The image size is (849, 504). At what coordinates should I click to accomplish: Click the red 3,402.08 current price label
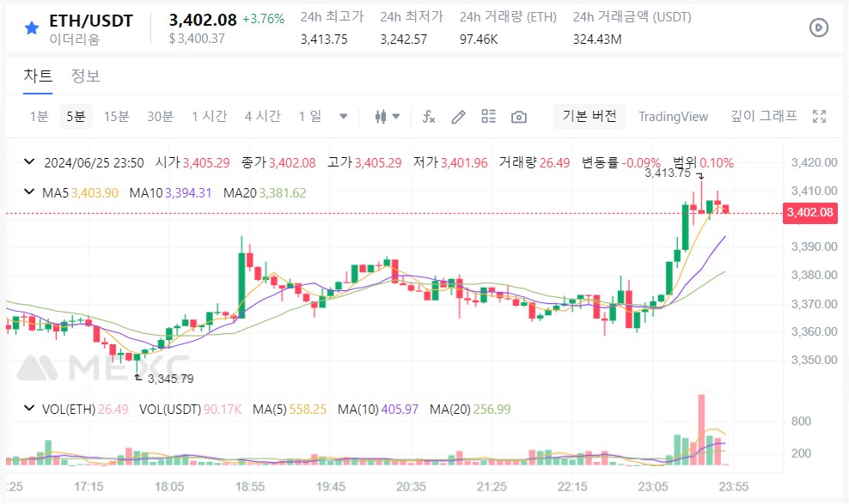tap(810, 213)
